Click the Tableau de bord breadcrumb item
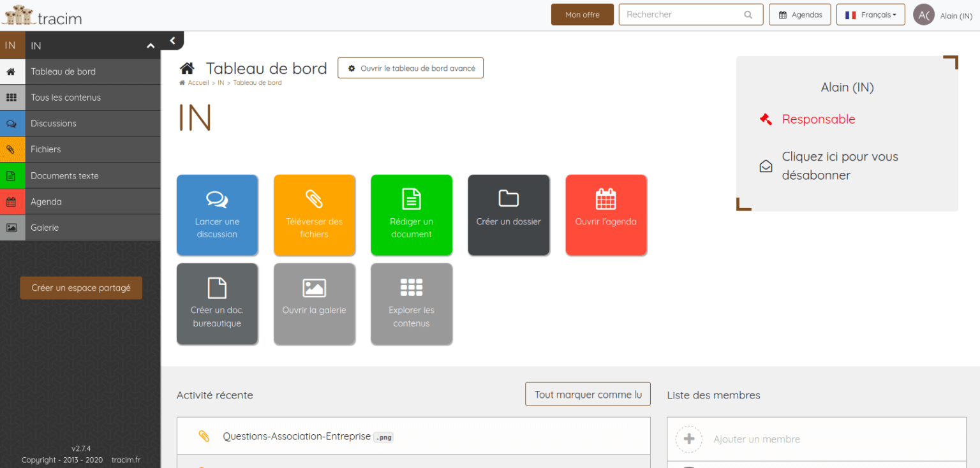980x468 pixels. pyautogui.click(x=257, y=83)
